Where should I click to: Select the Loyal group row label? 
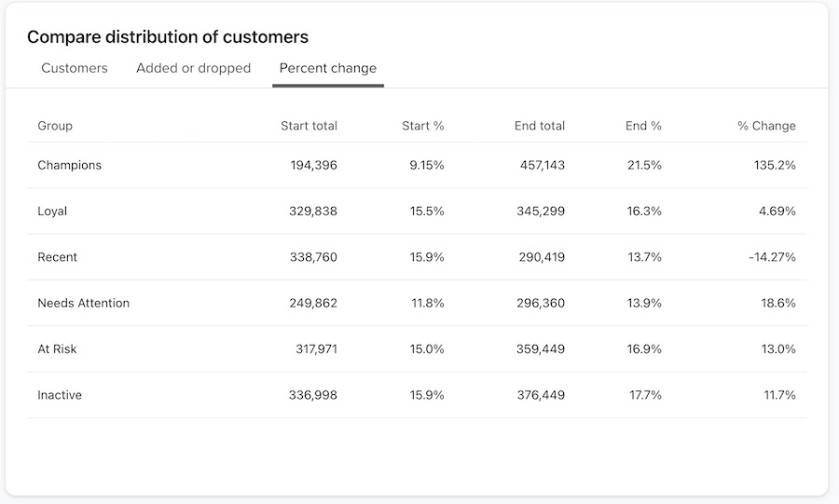click(52, 211)
